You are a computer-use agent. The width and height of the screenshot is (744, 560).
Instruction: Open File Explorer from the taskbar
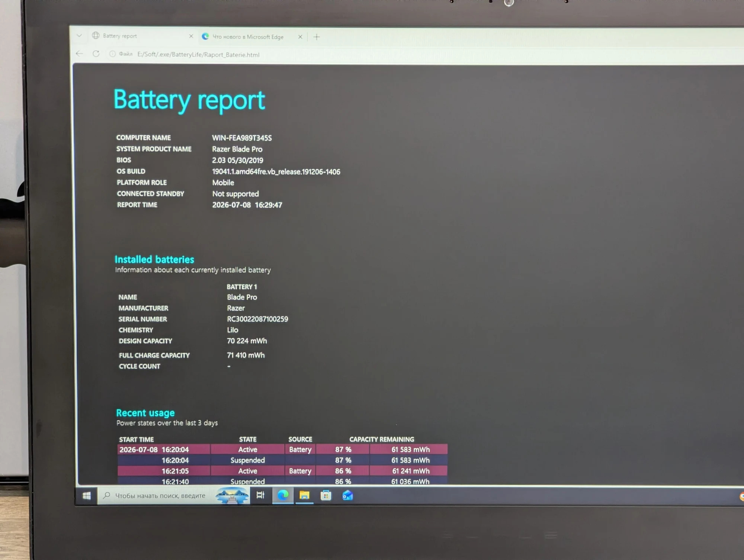click(304, 495)
